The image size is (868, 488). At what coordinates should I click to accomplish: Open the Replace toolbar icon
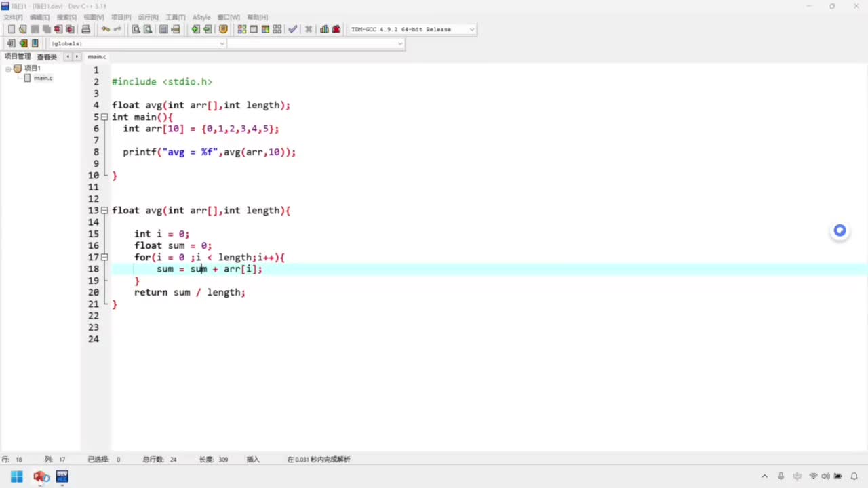(147, 29)
